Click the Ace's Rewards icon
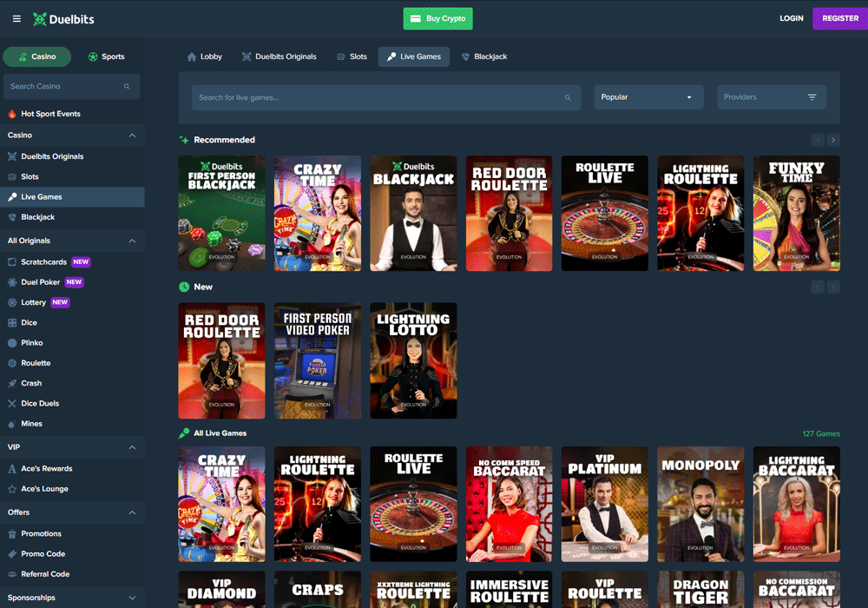Image resolution: width=868 pixels, height=608 pixels. pyautogui.click(x=12, y=468)
